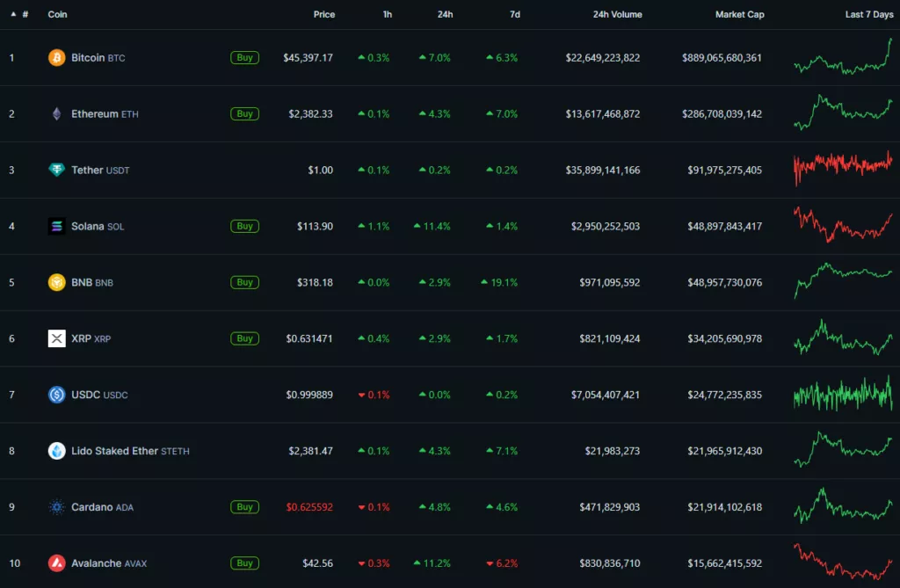Sort by the Market Cap column header
This screenshot has height=588, width=900.
point(739,14)
